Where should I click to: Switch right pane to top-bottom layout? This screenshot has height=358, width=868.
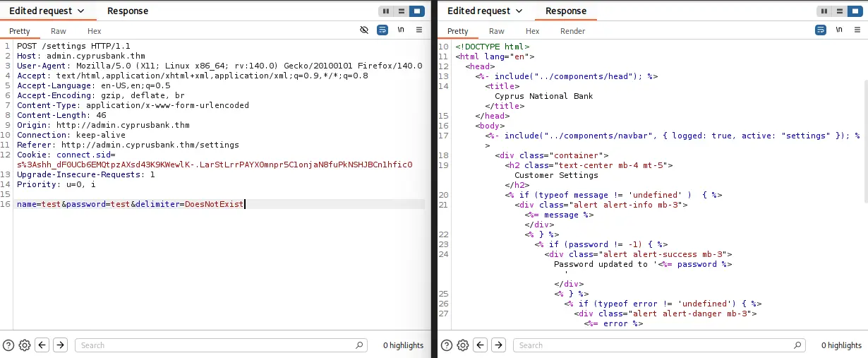(840, 11)
